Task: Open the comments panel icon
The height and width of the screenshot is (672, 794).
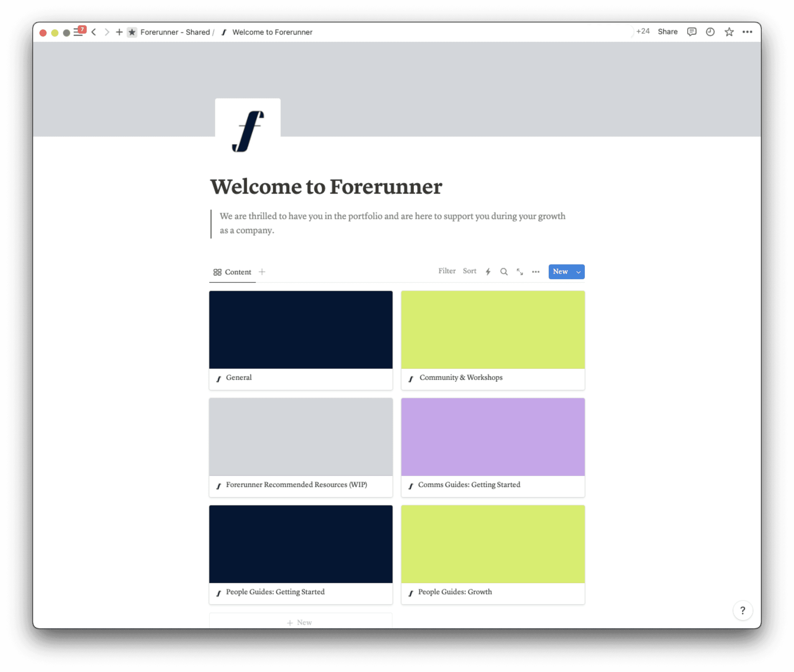Action: point(691,32)
